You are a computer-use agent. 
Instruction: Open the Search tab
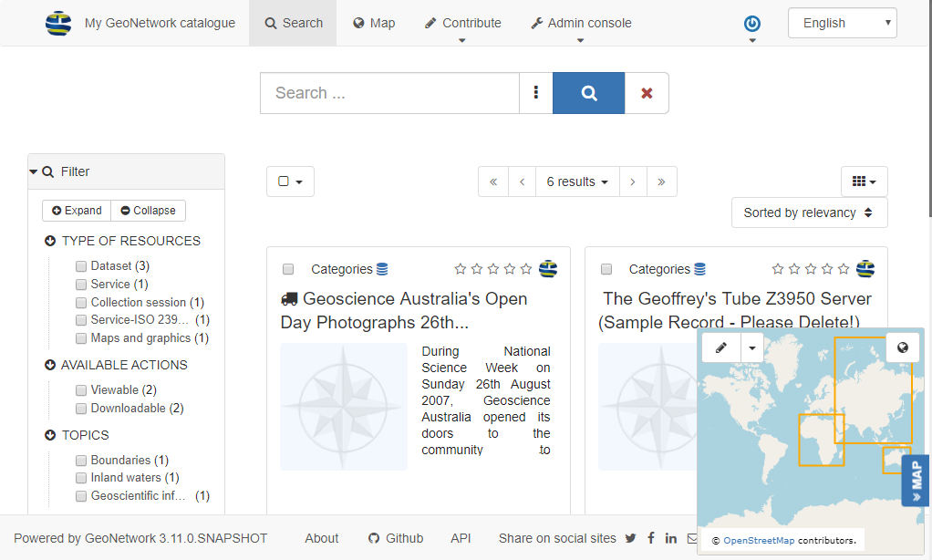coord(293,23)
